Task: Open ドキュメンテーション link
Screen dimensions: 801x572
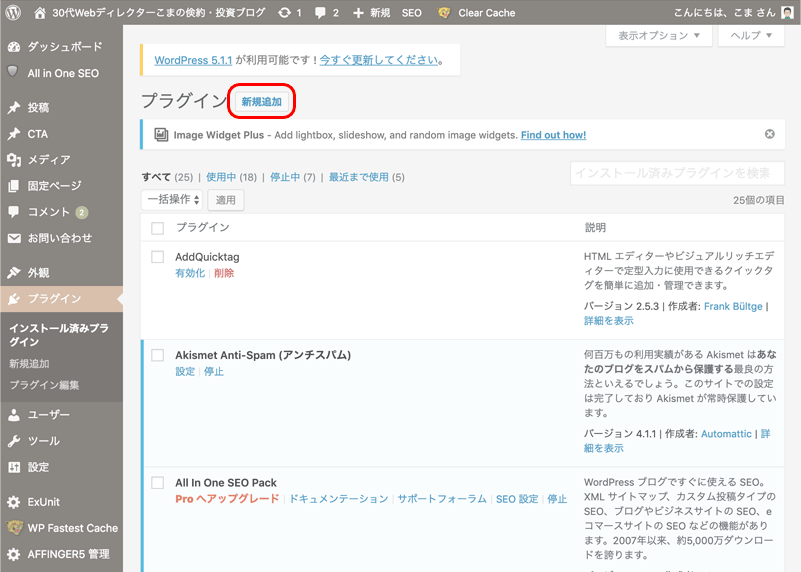Action: click(x=339, y=499)
